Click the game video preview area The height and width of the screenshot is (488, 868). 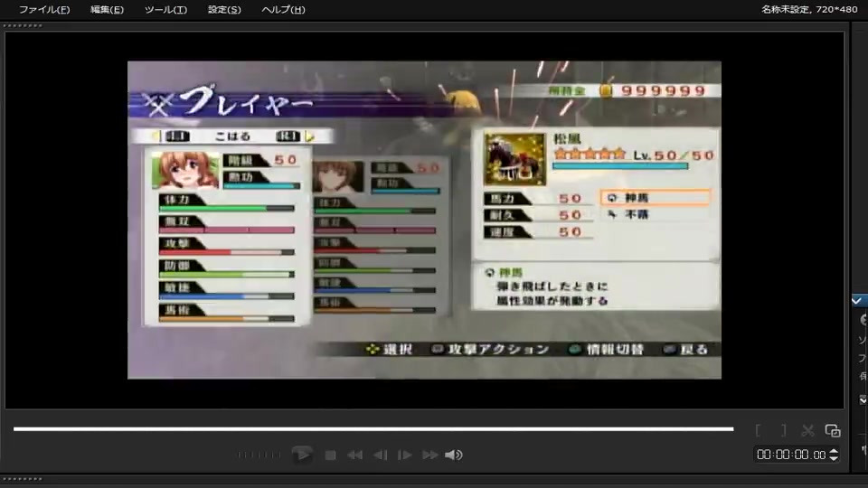pyautogui.click(x=424, y=221)
